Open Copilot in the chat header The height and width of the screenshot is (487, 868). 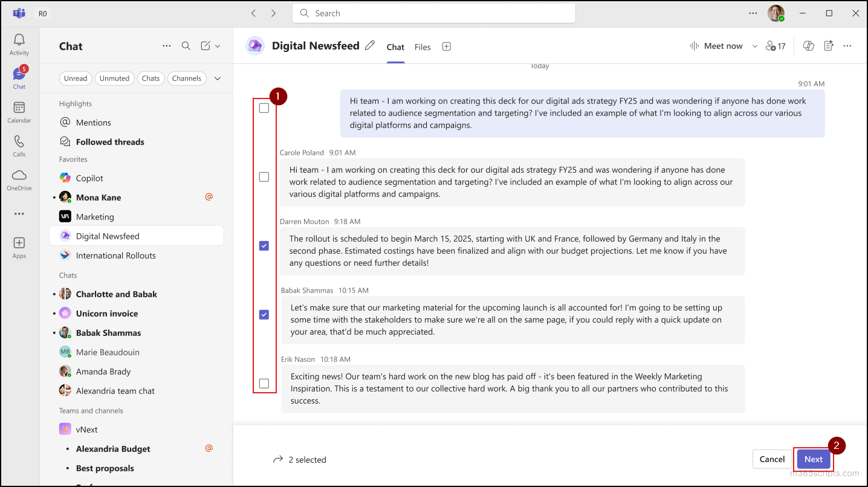tap(808, 45)
